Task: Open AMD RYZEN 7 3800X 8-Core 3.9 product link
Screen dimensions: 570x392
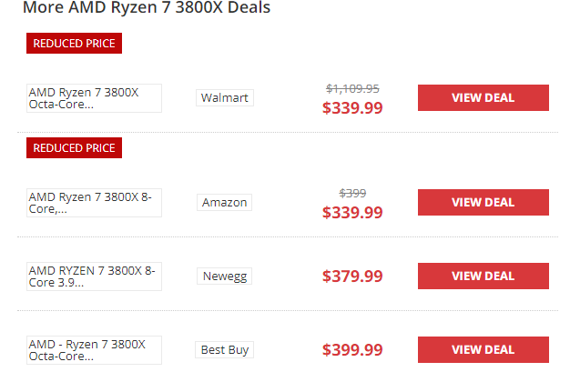Action: tap(95, 276)
